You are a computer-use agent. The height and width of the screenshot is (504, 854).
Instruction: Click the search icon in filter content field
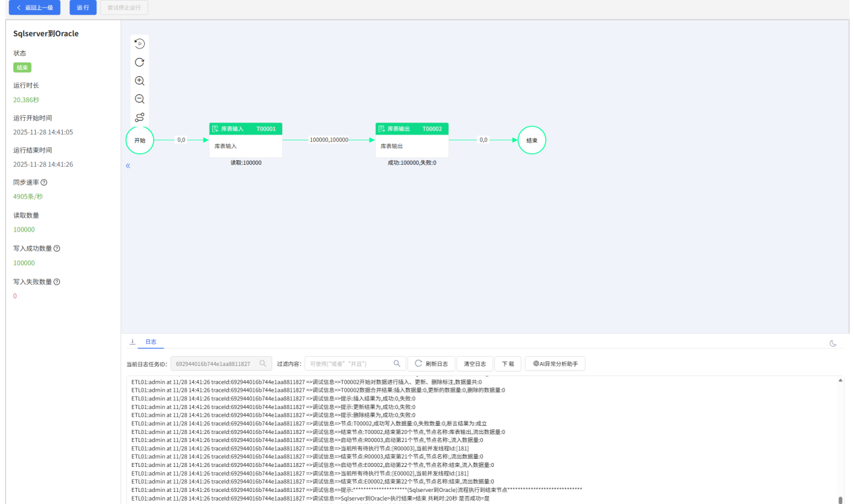coord(397,363)
